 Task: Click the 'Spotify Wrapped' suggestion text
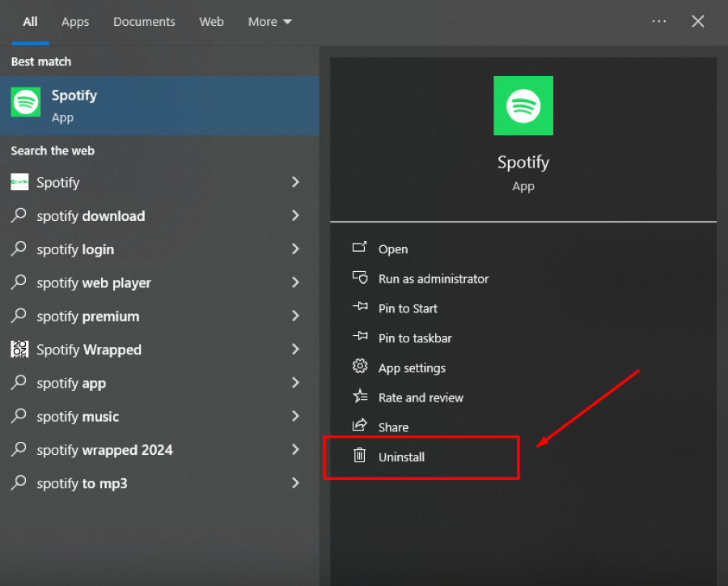[x=89, y=350]
